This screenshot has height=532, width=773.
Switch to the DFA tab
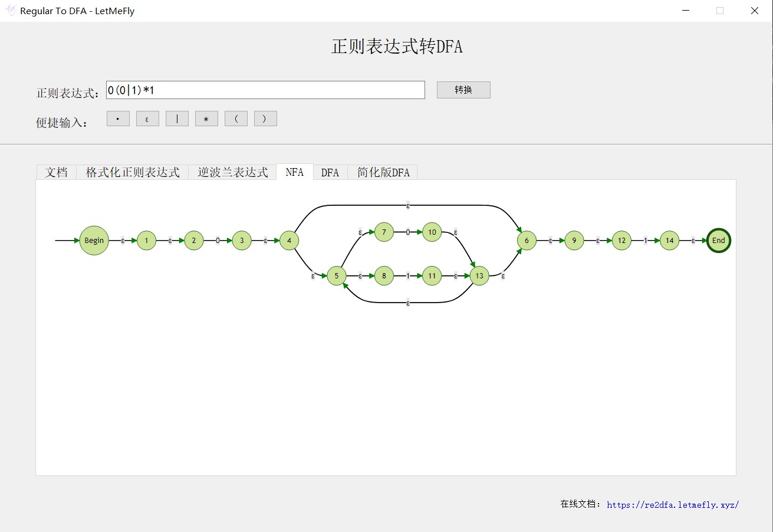(x=330, y=172)
